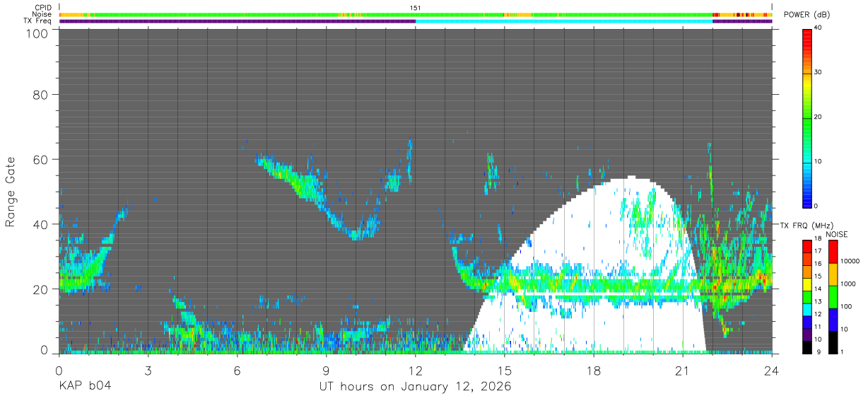Click the x-axis tick label 9
Screen dimensions: 868x401
coord(326,371)
